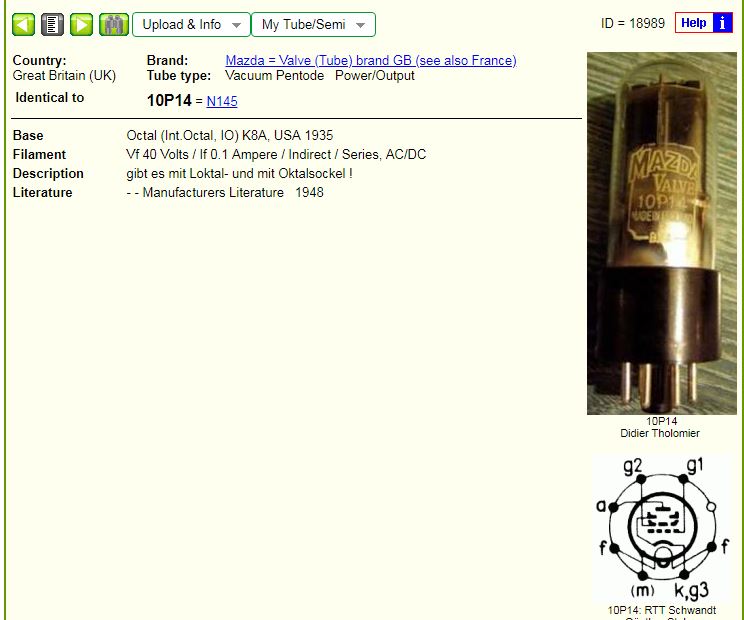Click the 'Identical to' label
744x620 pixels.
coord(49,97)
